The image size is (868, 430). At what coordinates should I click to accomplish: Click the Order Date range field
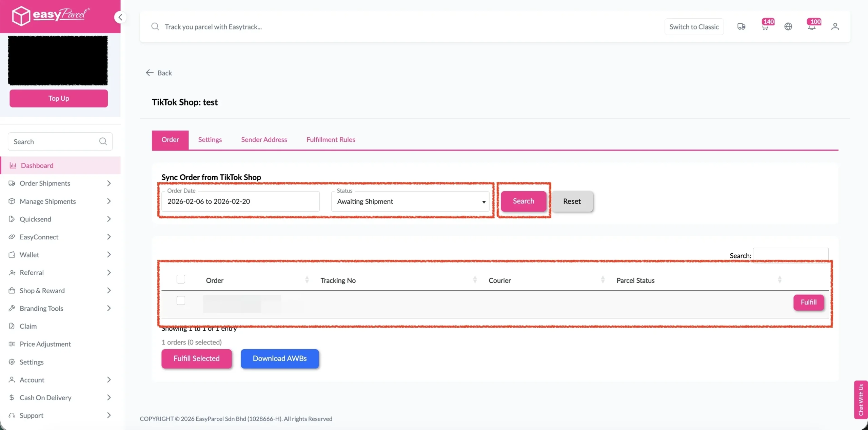click(x=240, y=201)
